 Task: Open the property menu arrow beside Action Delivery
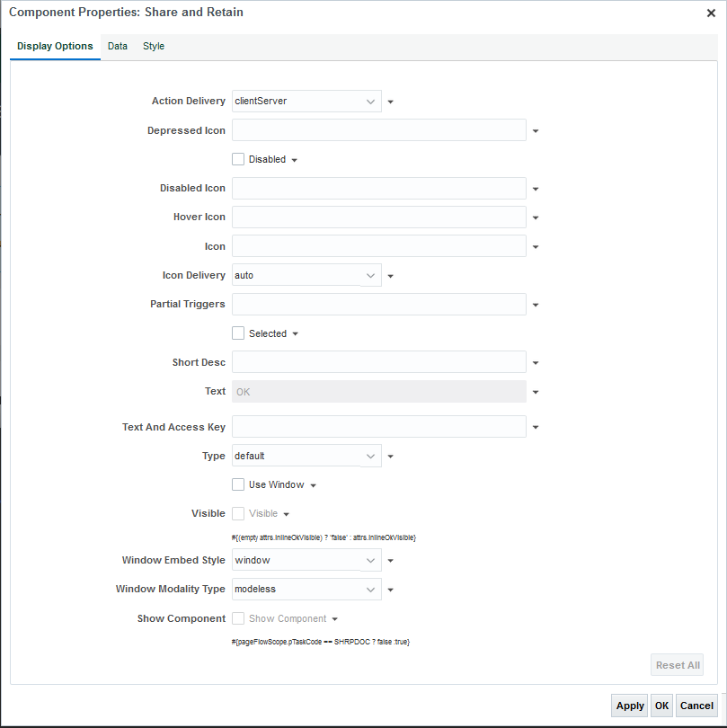390,101
